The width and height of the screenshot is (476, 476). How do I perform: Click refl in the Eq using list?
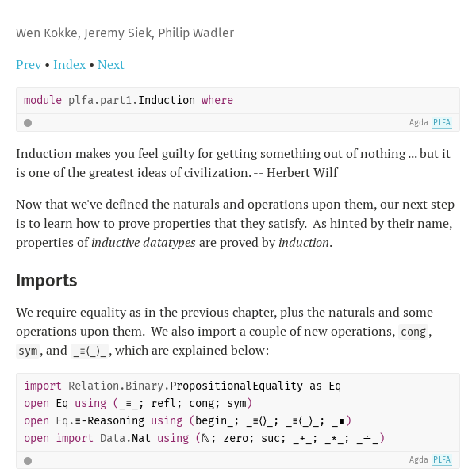pos(166,404)
